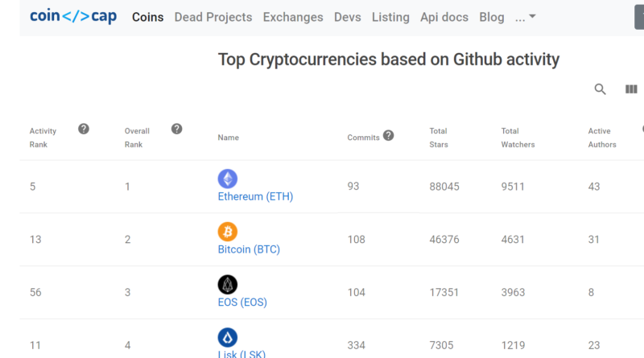644x358 pixels.
Task: Open the view columns icon
Action: 631,89
